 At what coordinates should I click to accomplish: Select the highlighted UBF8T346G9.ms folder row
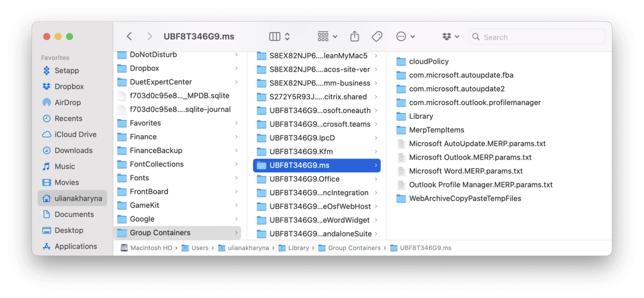point(317,165)
